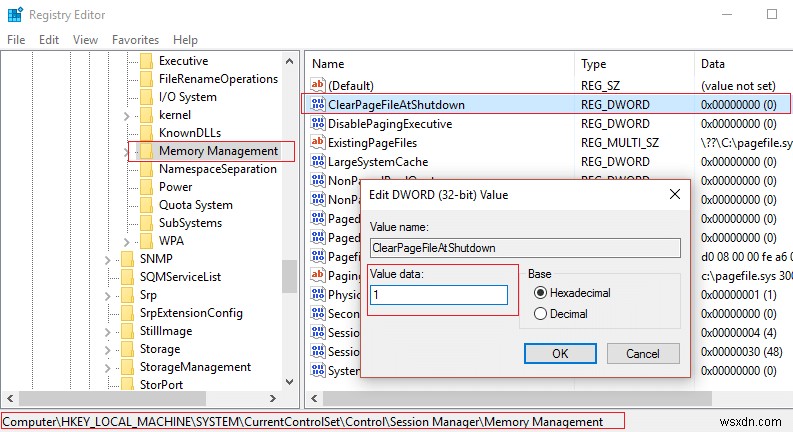Image resolution: width=793 pixels, height=432 pixels.
Task: Open the File menu
Action: point(16,39)
